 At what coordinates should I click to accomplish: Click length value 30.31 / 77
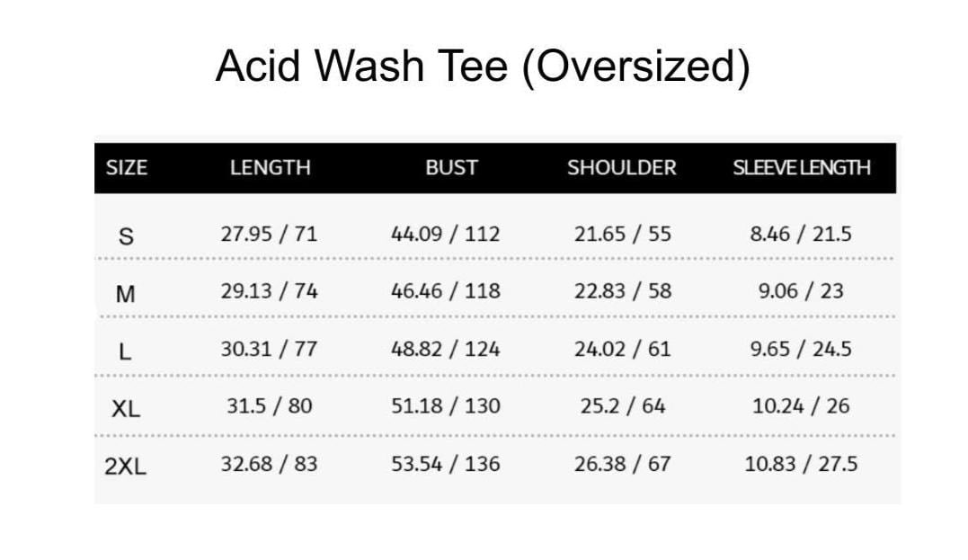pos(269,349)
